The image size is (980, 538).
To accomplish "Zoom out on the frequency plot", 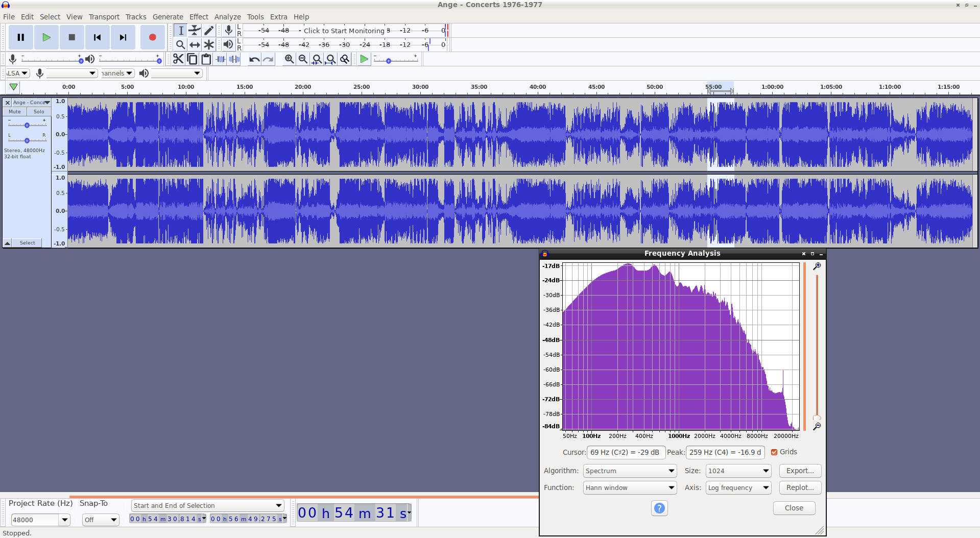I will coord(817,426).
